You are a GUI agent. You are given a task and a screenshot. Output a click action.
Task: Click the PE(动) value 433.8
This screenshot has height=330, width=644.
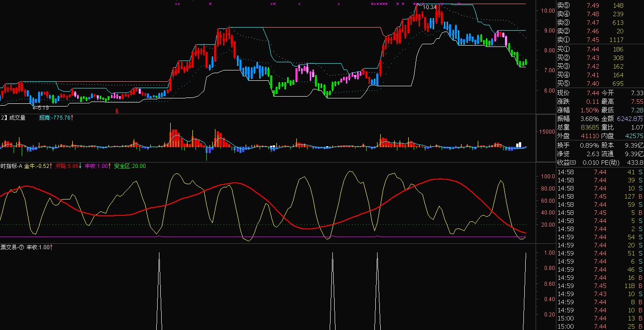coord(636,162)
